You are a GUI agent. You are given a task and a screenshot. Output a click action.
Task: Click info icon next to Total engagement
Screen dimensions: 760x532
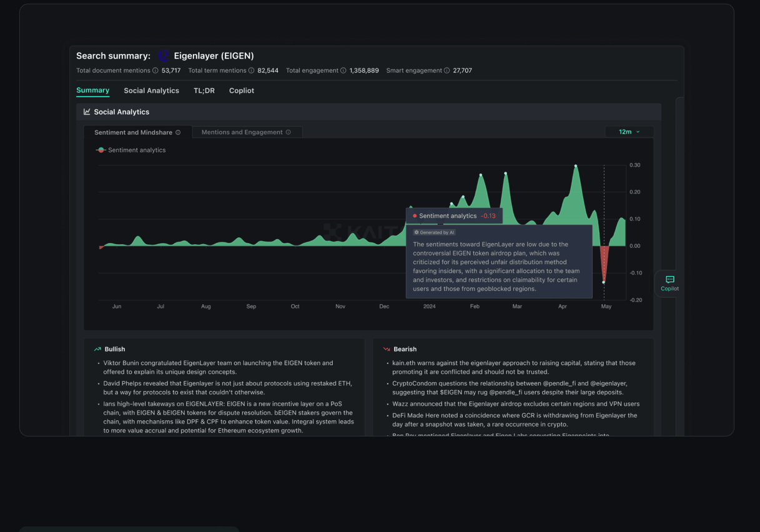tap(343, 71)
